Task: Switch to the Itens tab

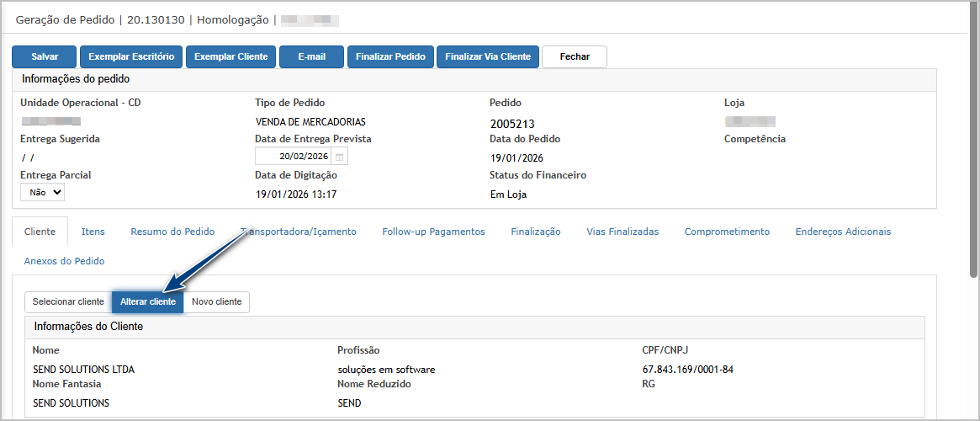Action: pyautogui.click(x=93, y=232)
